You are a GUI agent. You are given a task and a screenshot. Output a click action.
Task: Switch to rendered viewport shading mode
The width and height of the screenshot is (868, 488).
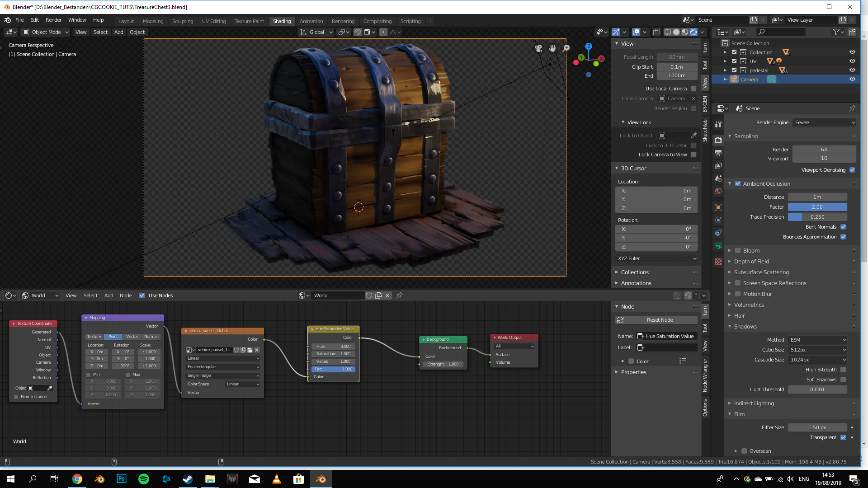(693, 32)
